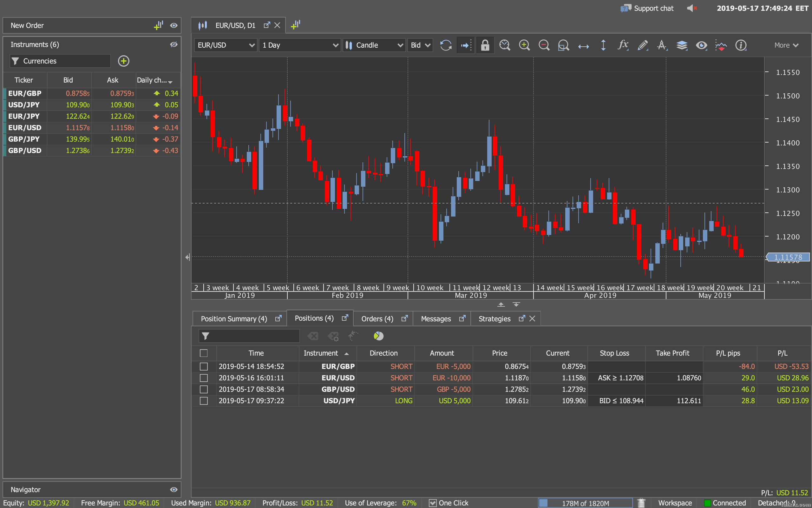Open the Bid side dropdown
This screenshot has height=508, width=812.
coord(420,45)
